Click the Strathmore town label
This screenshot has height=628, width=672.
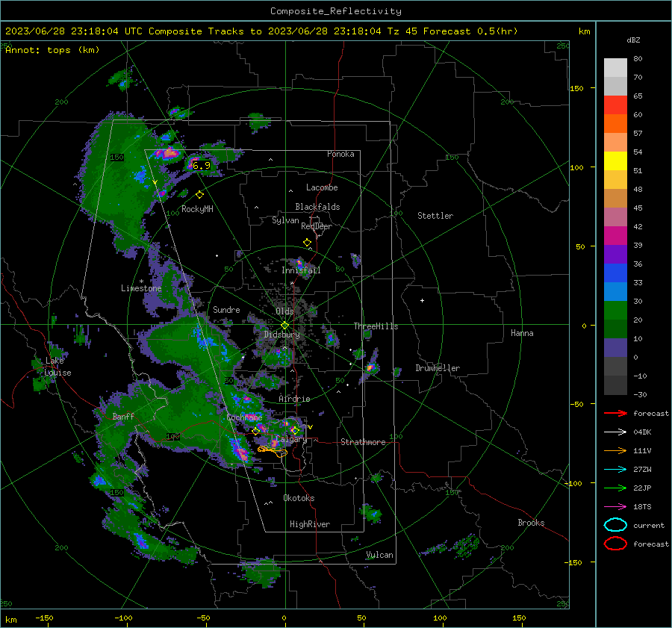(363, 442)
